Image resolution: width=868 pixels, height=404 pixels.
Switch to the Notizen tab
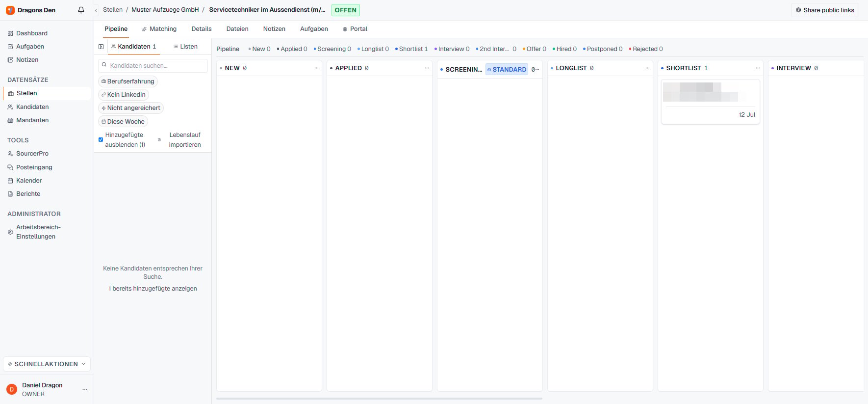tap(274, 29)
